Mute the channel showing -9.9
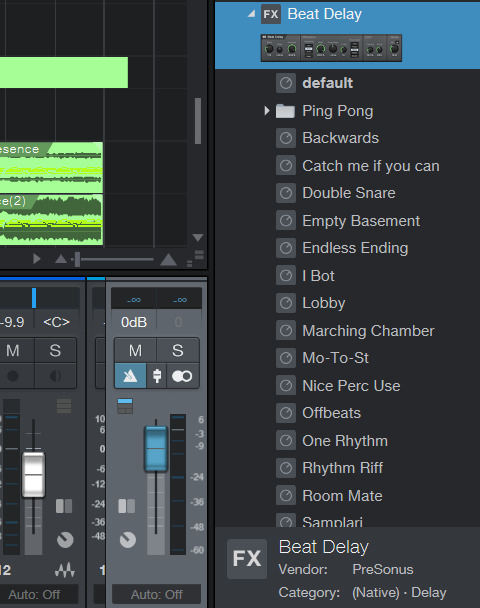 tap(14, 351)
